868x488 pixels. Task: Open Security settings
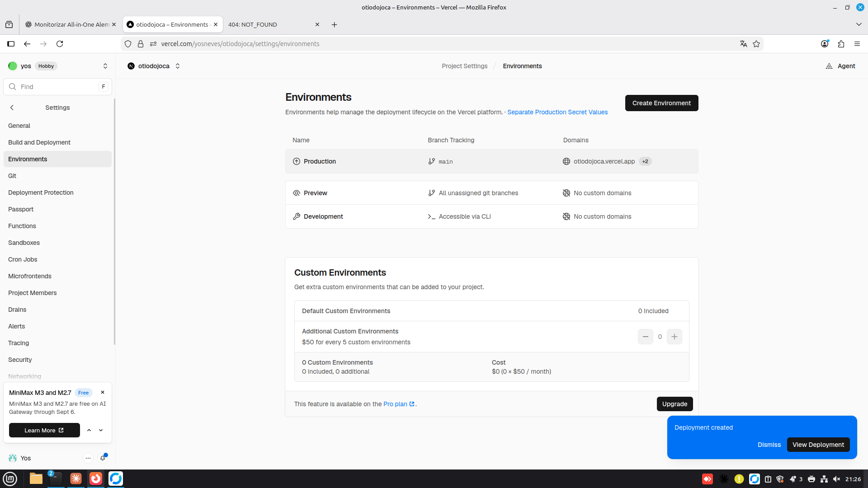pyautogui.click(x=57, y=360)
